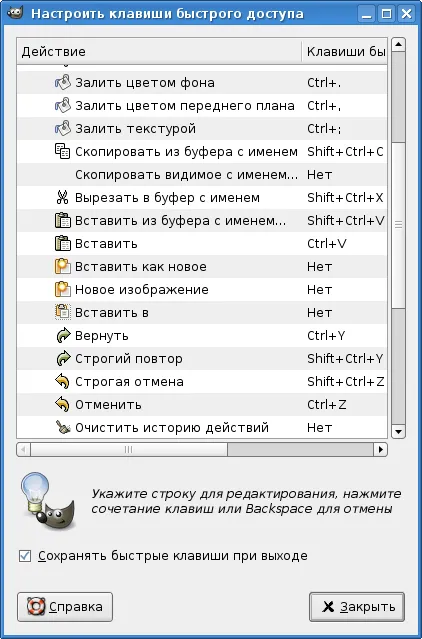Click the Новое изображение icon

pyautogui.click(x=63, y=290)
